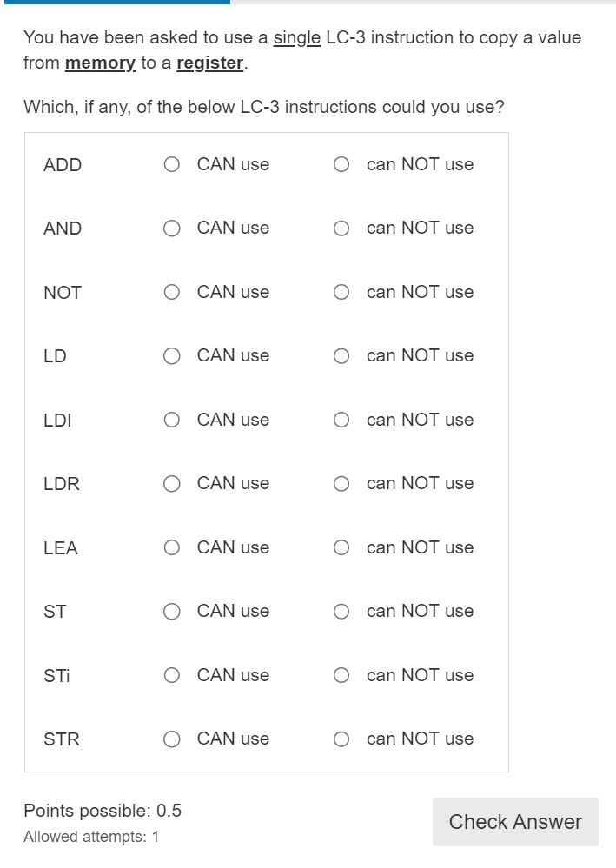Mark STR as "can NOT use"

pyautogui.click(x=341, y=739)
